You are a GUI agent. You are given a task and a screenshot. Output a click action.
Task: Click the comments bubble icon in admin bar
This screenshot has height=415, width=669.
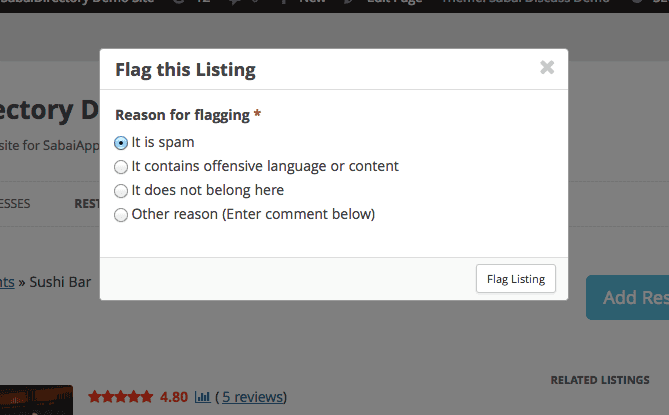coord(233,3)
